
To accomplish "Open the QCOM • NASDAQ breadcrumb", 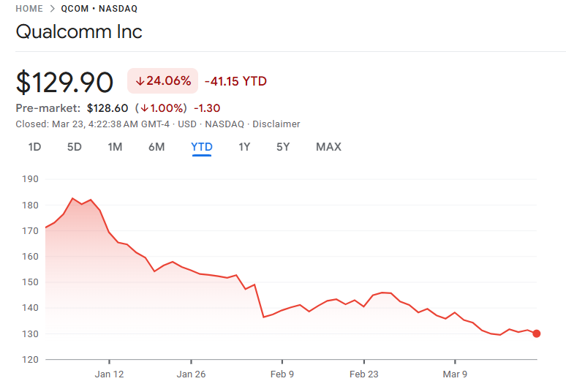I will pos(99,9).
